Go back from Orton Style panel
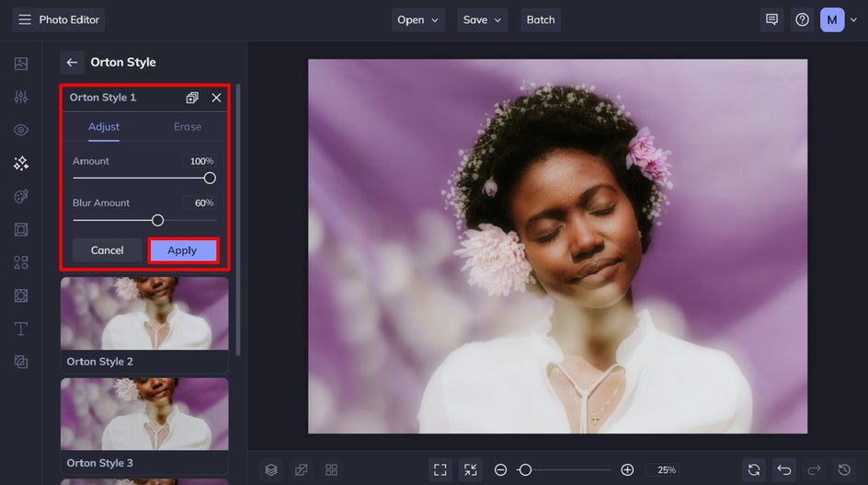This screenshot has height=485, width=868. 72,62
